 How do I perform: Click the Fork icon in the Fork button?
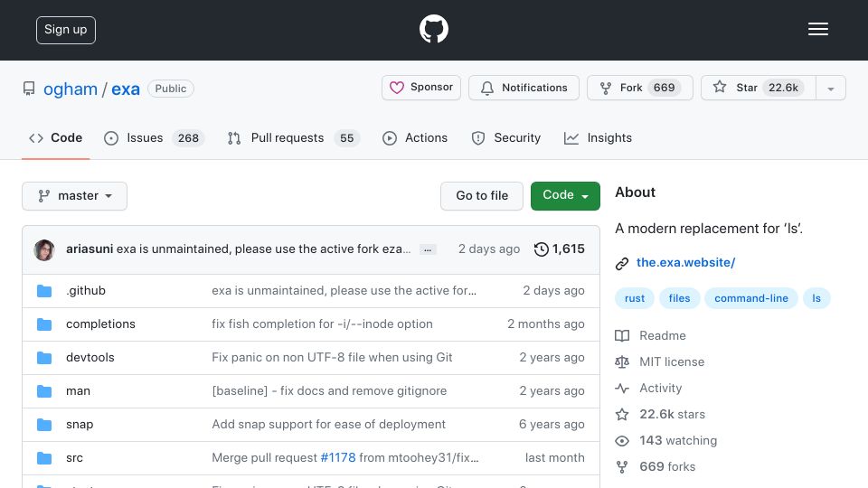pyautogui.click(x=606, y=88)
